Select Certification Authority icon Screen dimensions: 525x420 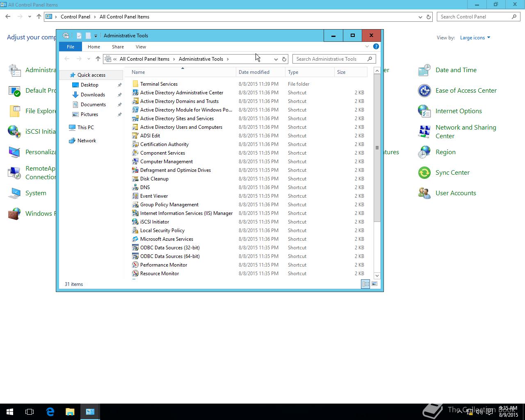click(x=135, y=144)
